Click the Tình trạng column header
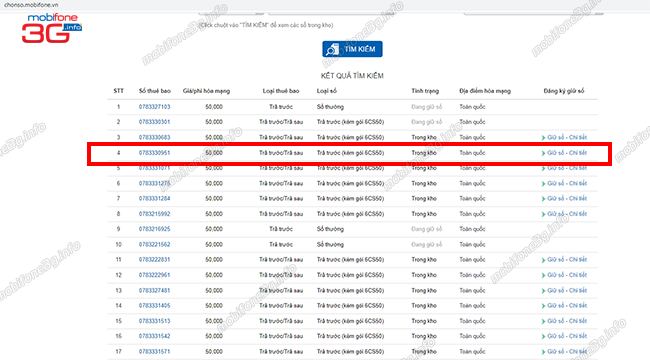The height and width of the screenshot is (360, 650). 425,91
